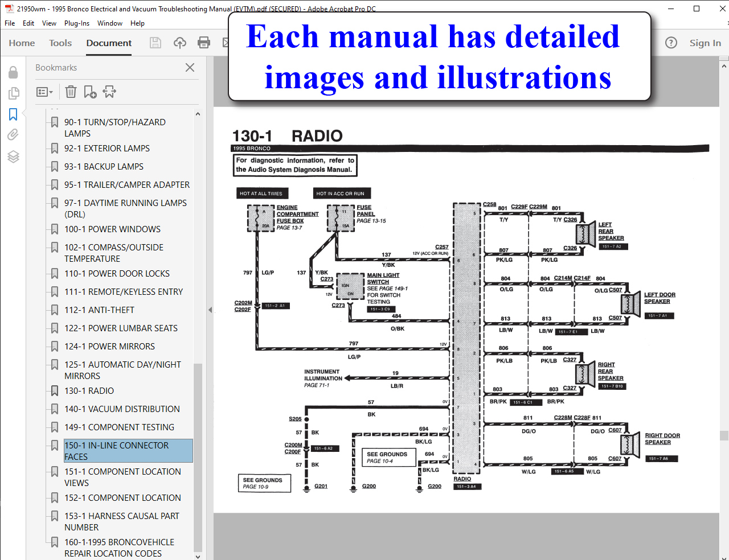The height and width of the screenshot is (560, 729).
Task: Open bookmark 112-1 ANTI-THEFT
Action: 99,310
